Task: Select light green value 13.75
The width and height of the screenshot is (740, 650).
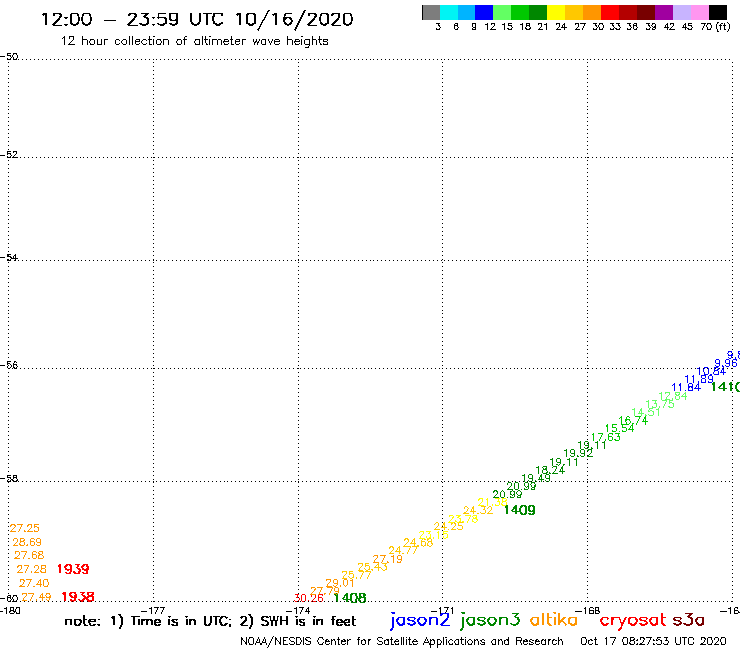Action: point(660,404)
